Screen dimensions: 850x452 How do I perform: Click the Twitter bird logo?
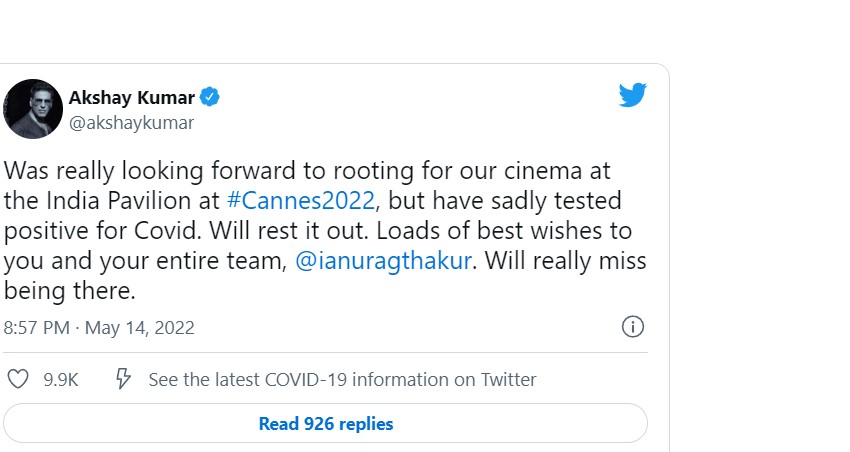click(x=632, y=96)
